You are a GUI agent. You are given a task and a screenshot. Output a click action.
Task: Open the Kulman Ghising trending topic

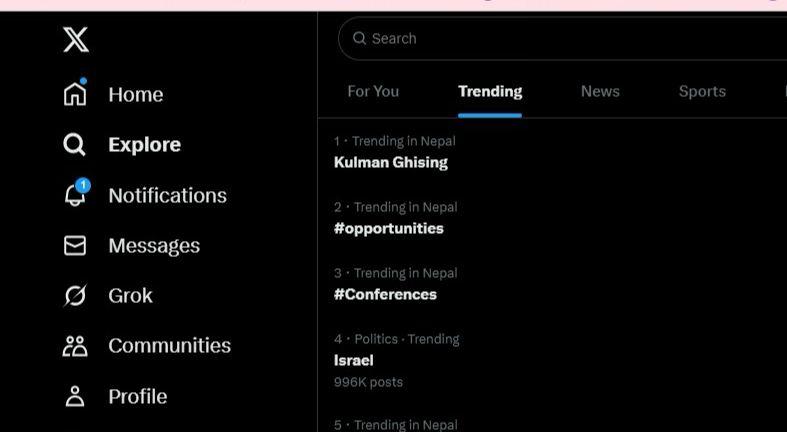click(x=391, y=163)
